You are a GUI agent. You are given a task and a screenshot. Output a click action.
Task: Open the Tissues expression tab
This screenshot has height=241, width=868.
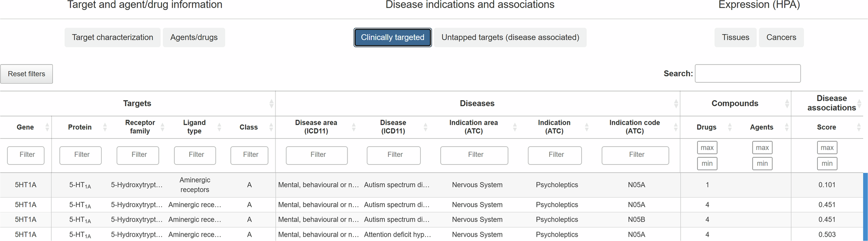[735, 38]
